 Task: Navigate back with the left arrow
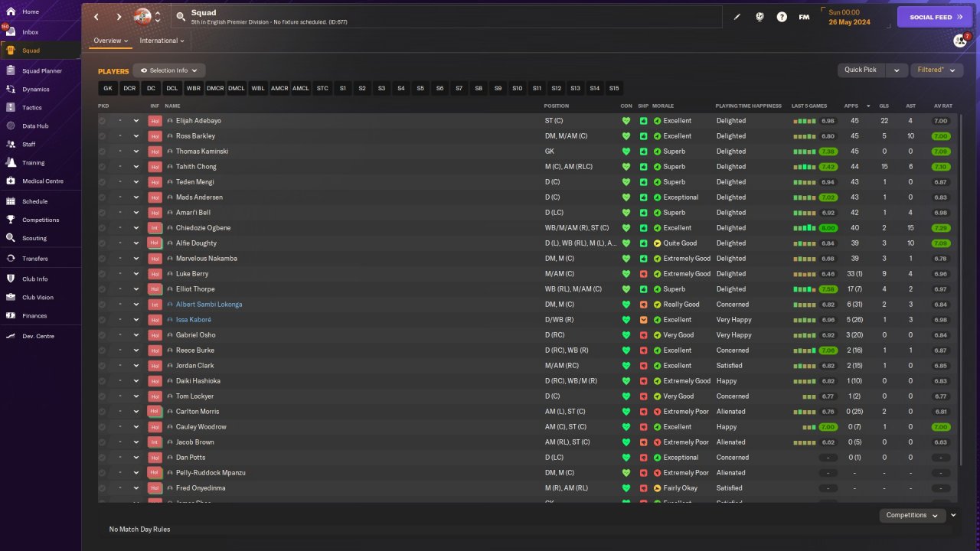coord(96,17)
